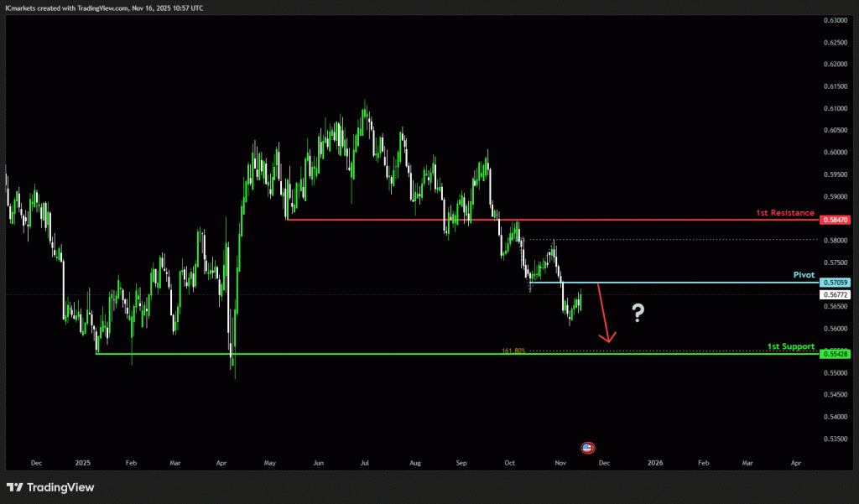Image resolution: width=859 pixels, height=504 pixels.
Task: Click the red 0.58470 price tag
Action: click(836, 220)
